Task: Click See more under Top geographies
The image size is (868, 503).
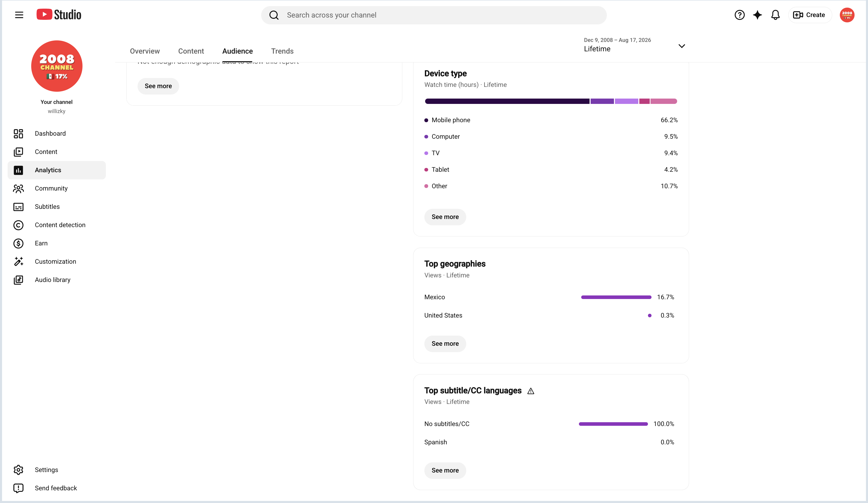Action: point(445,344)
